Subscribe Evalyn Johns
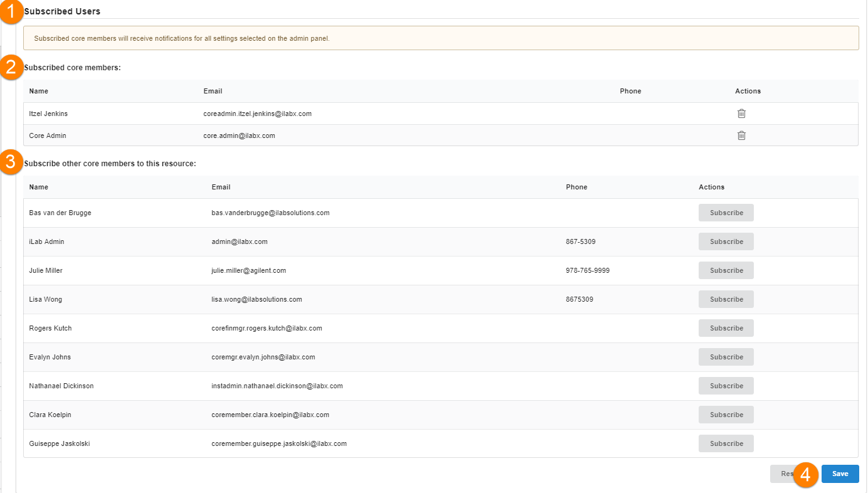The width and height of the screenshot is (868, 493). click(x=726, y=357)
